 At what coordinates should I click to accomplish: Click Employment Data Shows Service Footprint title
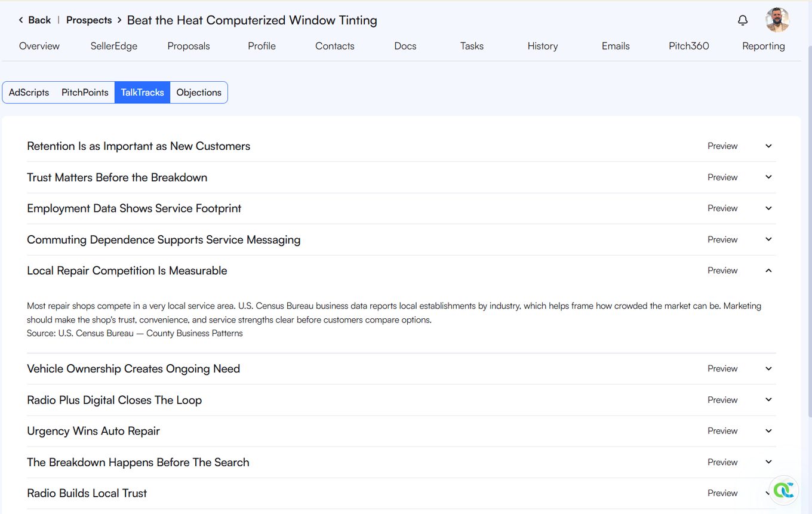click(134, 208)
